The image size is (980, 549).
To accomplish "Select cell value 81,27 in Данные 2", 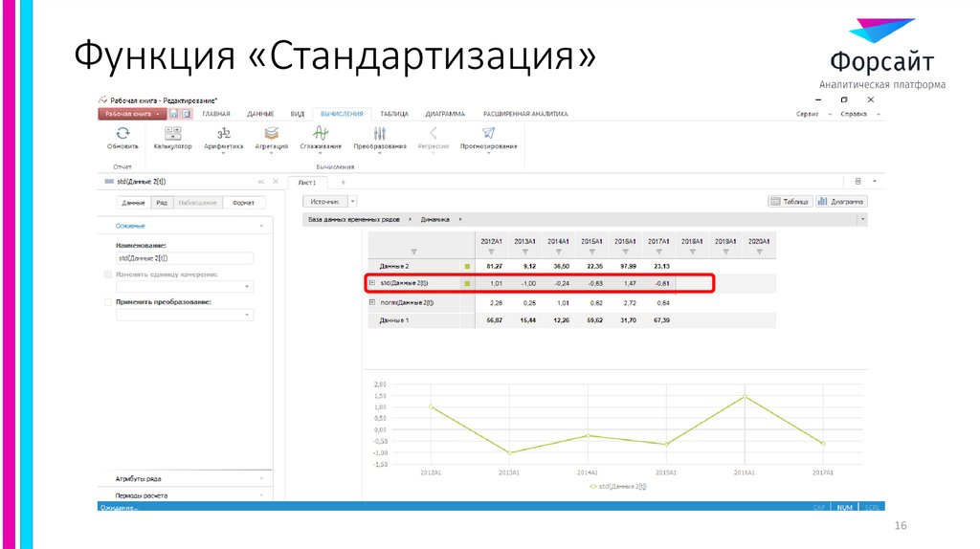I will click(495, 266).
